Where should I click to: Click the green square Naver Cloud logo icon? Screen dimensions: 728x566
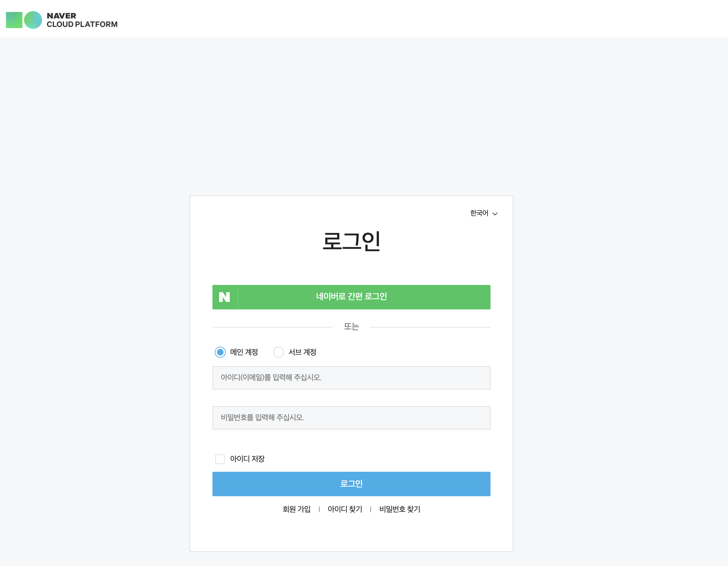14,20
